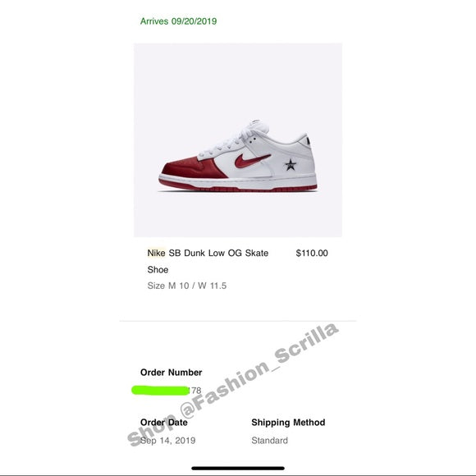Click the green redaction bar over order number
476x476 pixels.
coord(160,391)
